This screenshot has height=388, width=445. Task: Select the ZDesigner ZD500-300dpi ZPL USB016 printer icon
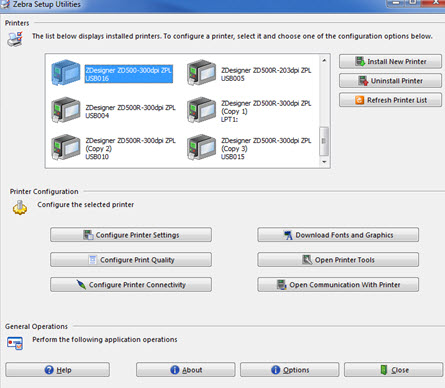pos(66,73)
